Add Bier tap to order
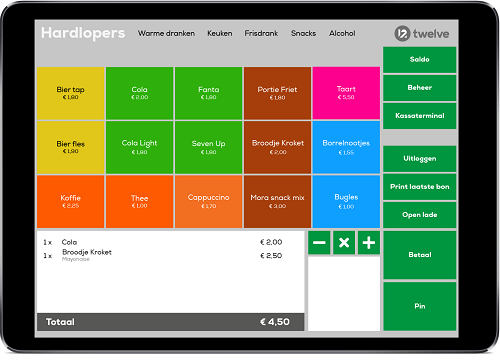This screenshot has width=500, height=360. (x=70, y=93)
